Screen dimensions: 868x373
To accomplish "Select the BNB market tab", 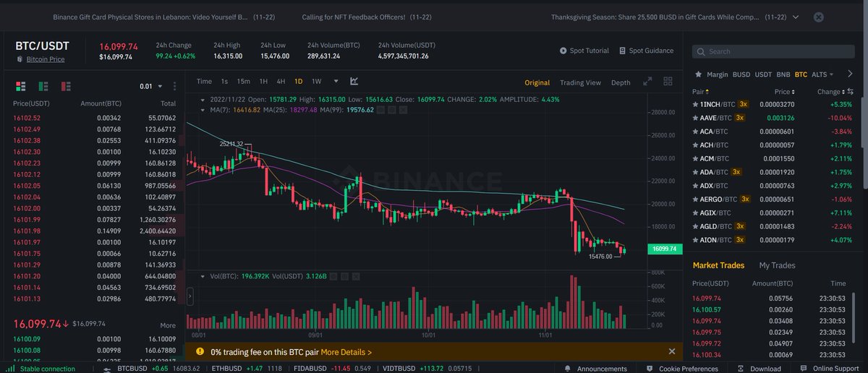I will pos(783,74).
